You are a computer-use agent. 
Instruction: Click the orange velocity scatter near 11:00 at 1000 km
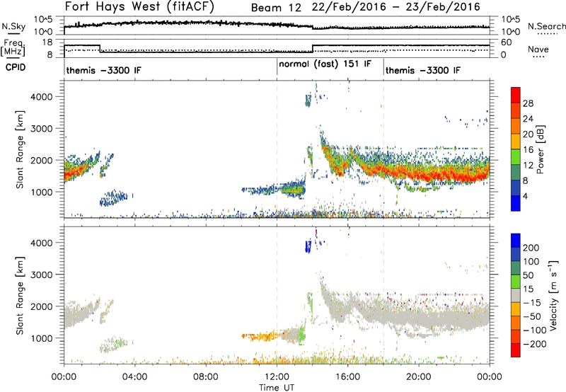(x=260, y=337)
